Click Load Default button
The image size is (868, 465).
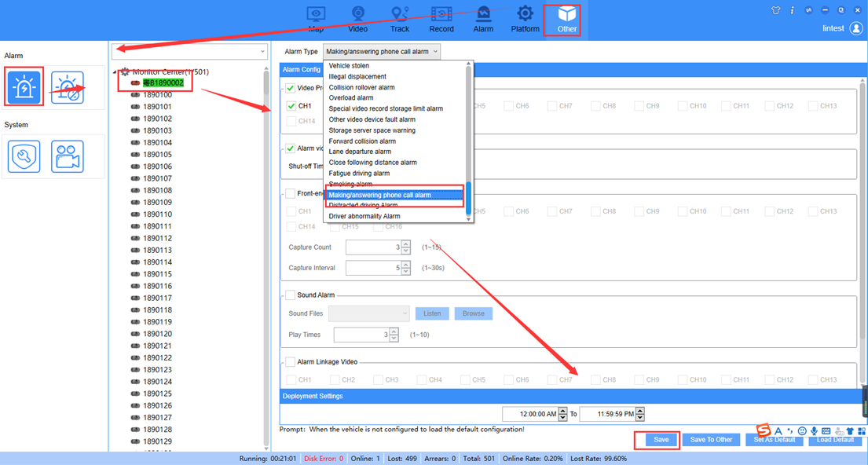tap(835, 440)
